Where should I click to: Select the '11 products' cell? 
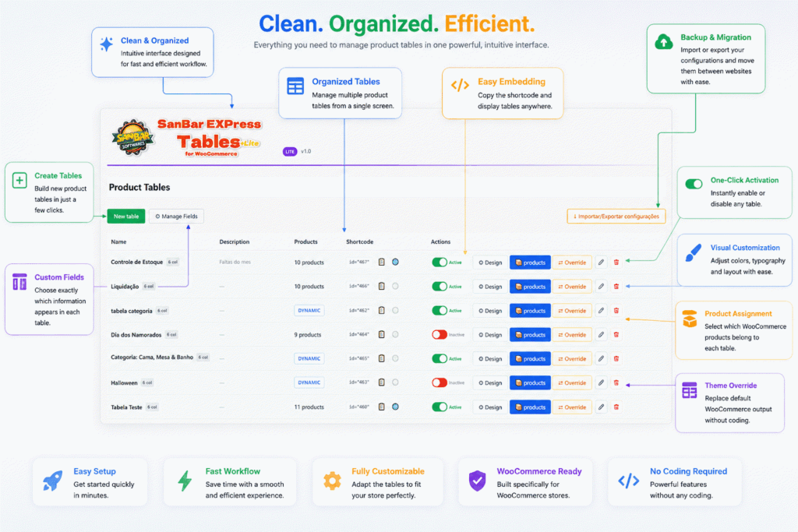(309, 407)
